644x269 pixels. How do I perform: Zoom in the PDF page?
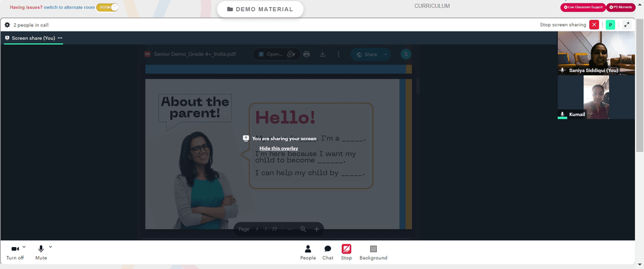[x=317, y=229]
